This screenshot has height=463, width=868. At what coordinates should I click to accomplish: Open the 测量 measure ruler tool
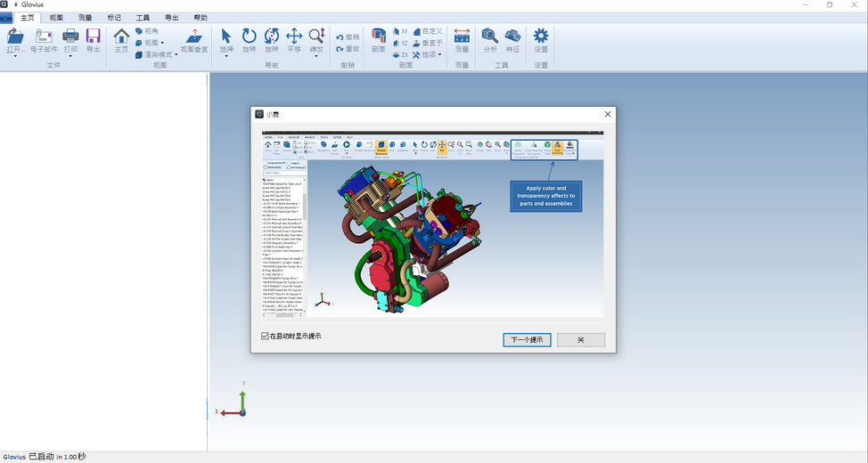(462, 37)
